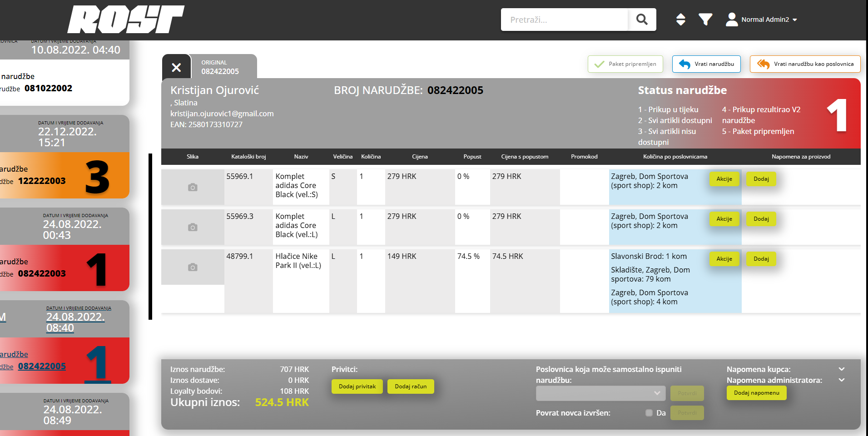Click Promokod column header
The image size is (868, 436).
[584, 157]
